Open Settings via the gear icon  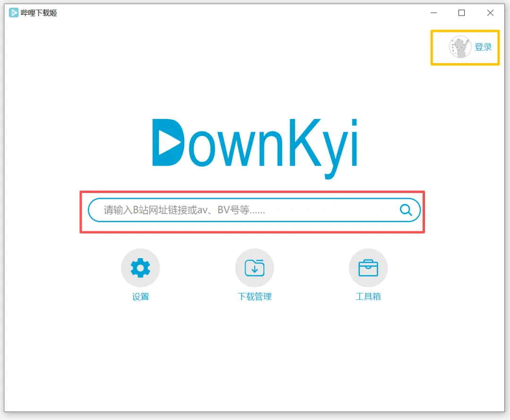[140, 268]
